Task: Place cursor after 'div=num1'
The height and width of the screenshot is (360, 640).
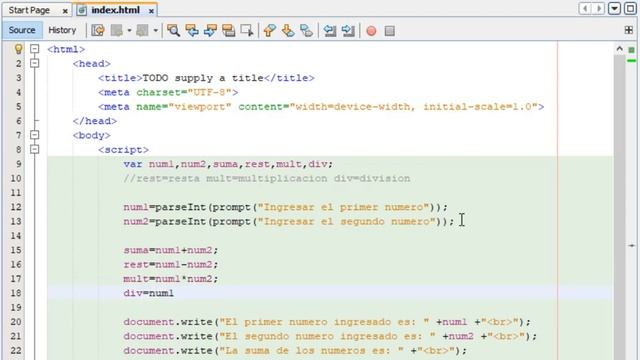Action: tap(174, 293)
